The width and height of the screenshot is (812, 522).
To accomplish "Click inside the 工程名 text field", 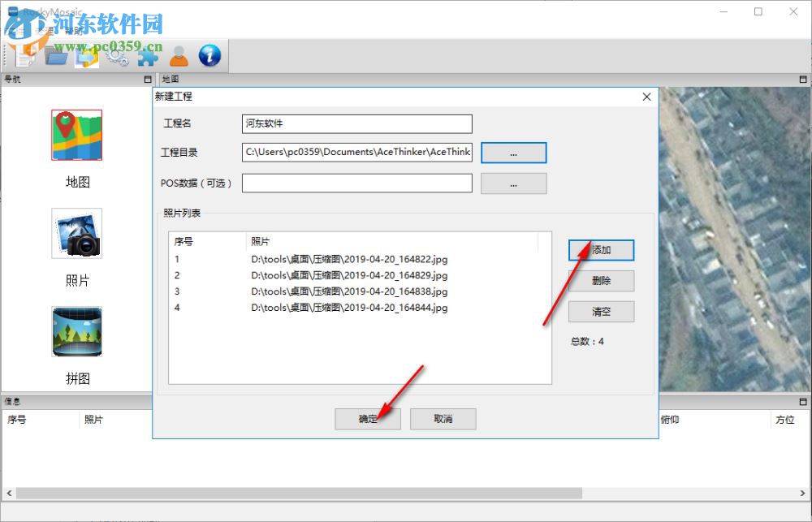I will (356, 123).
